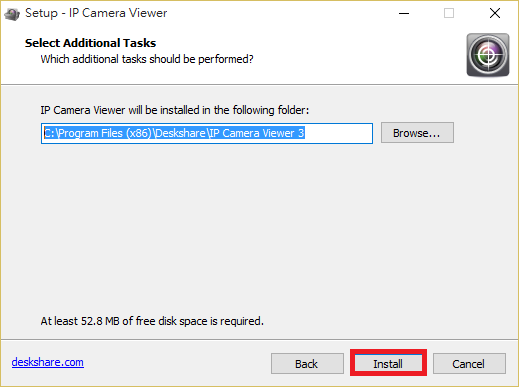The image size is (519, 387).
Task: Abort setup using the Cancel button
Action: coord(469,363)
